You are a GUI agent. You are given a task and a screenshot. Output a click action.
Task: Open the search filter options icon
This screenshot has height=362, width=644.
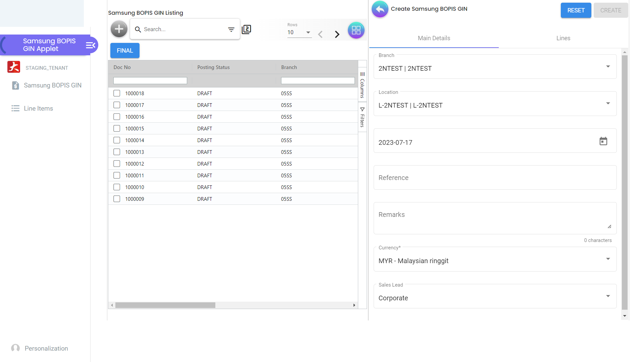231,29
